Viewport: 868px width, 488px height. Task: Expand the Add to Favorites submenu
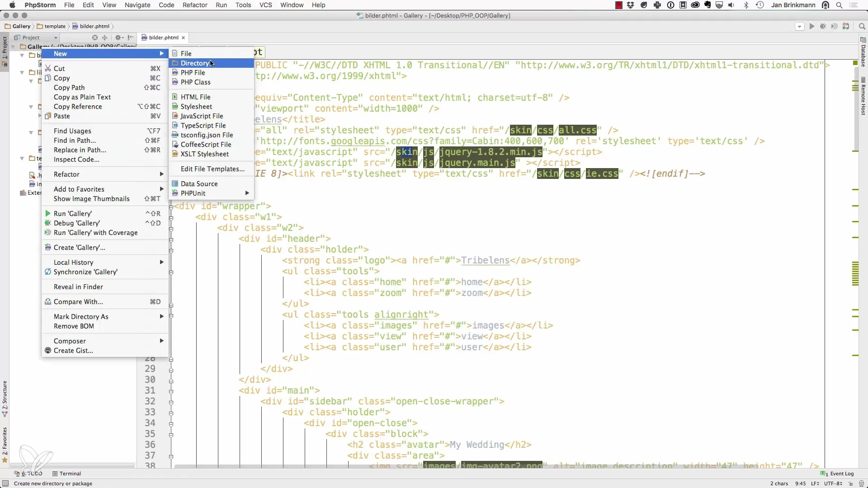click(105, 189)
